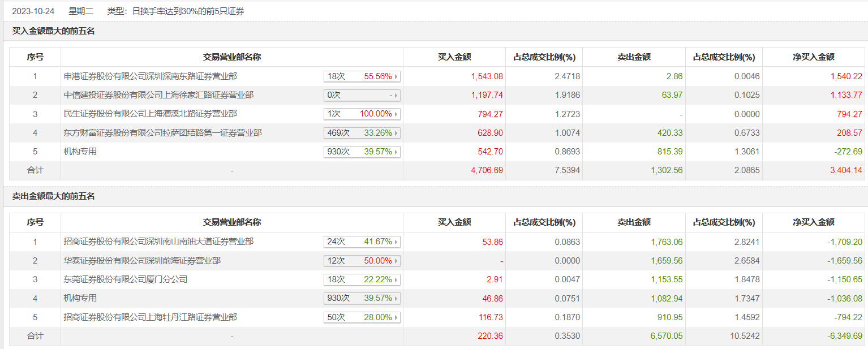Expand the 50次 28.00% stats dropdown

[396, 318]
